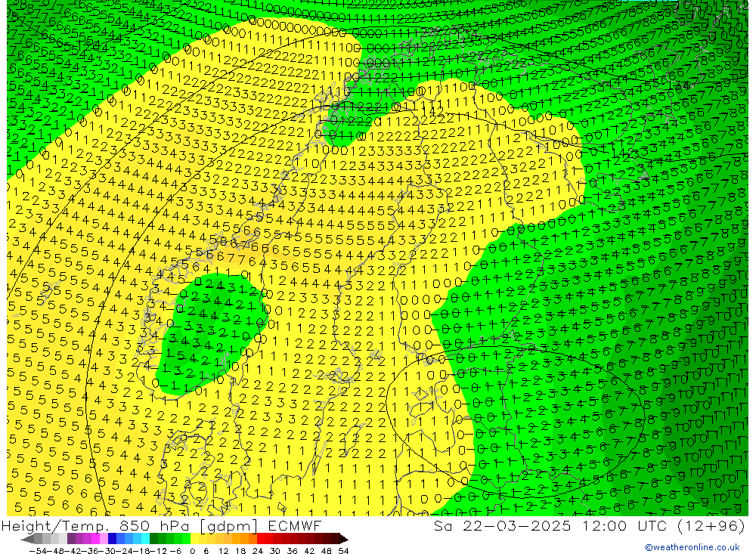Click the -24 legend value
The width and height of the screenshot is (756, 554).
[125, 551]
